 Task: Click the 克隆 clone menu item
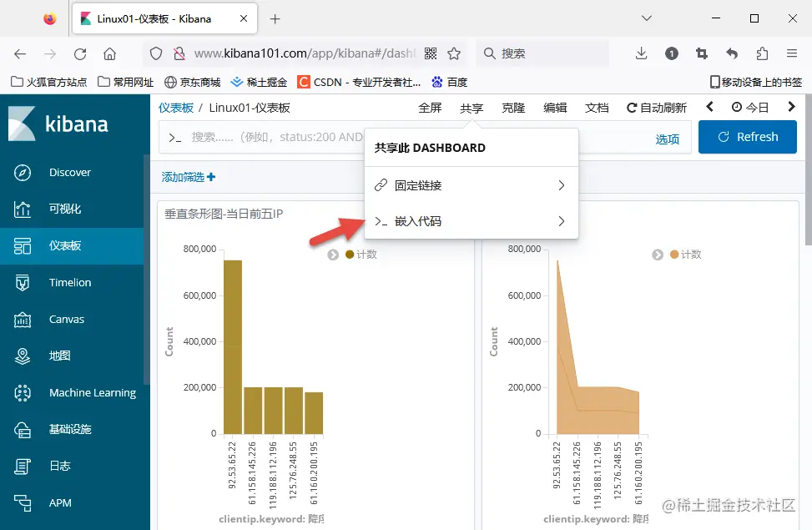point(513,108)
